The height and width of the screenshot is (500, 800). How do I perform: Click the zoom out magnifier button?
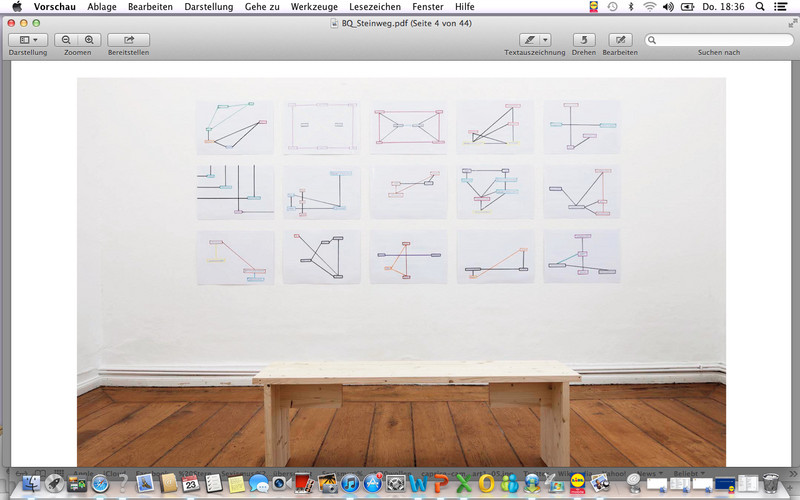(67, 40)
